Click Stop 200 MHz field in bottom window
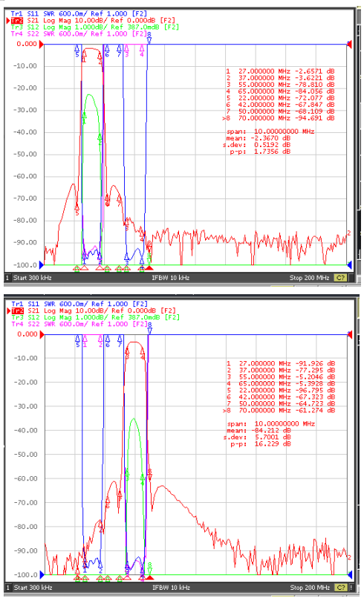The image size is (364, 601). (x=310, y=587)
